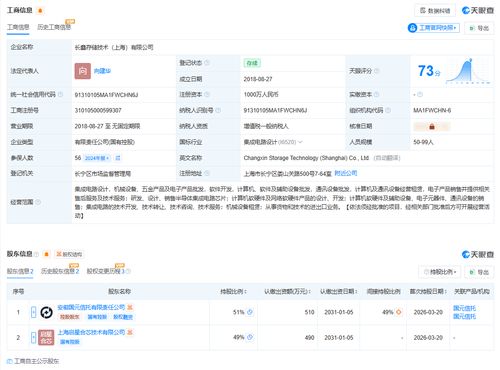Click the 股权结构 button beside 股东信息
Image resolution: width=500 pixels, height=370 pixels.
coord(69,254)
